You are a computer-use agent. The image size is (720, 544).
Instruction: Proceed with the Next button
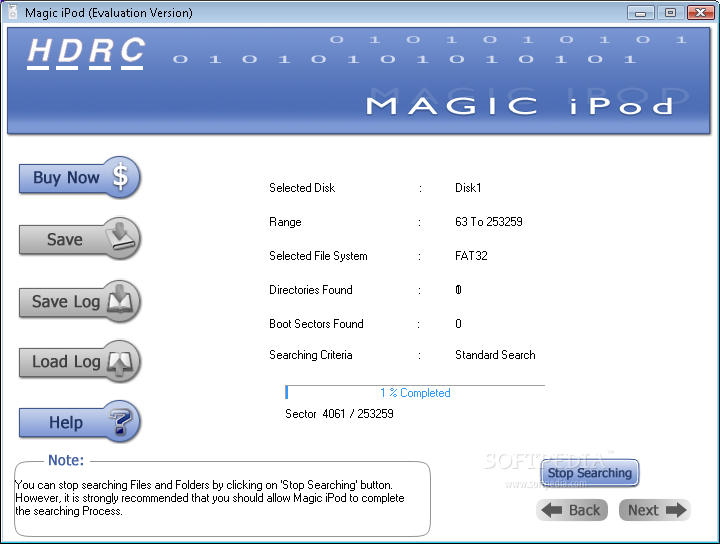tap(655, 510)
